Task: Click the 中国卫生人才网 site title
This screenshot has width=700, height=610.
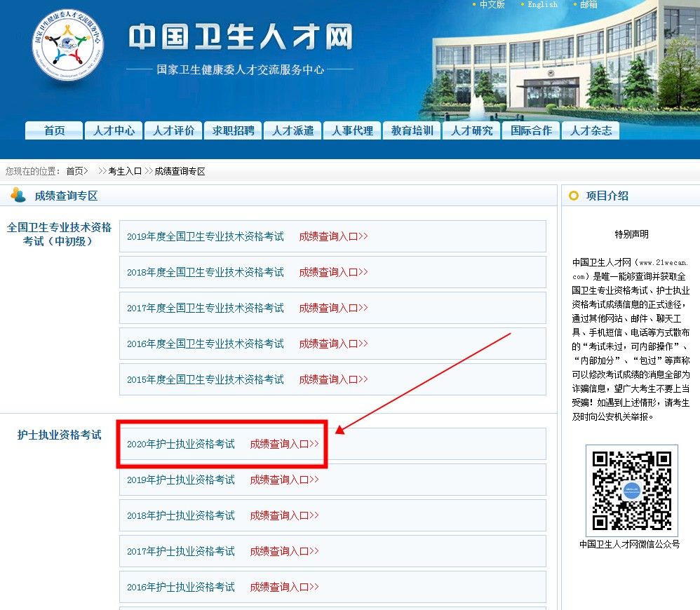Action: point(241,36)
